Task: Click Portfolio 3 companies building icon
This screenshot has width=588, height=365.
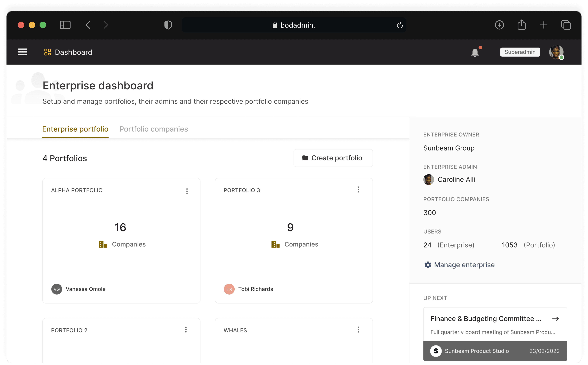Action: (275, 244)
